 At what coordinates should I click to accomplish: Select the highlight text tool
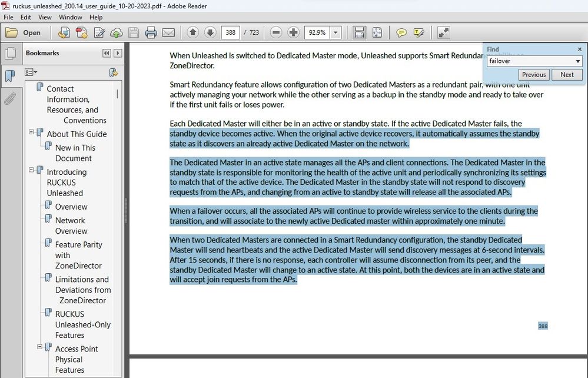pyautogui.click(x=419, y=33)
